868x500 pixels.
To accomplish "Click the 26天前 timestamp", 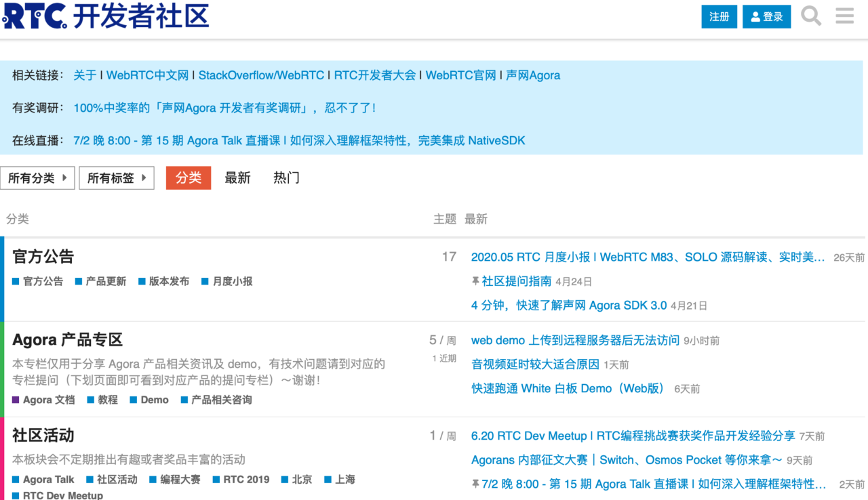I will [x=849, y=257].
